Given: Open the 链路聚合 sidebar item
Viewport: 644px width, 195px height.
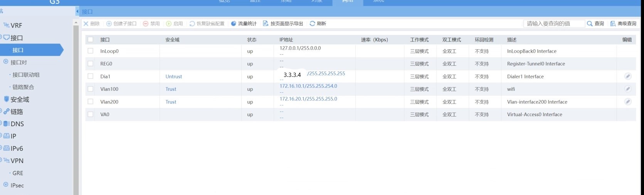Looking at the screenshot, I should (23, 87).
